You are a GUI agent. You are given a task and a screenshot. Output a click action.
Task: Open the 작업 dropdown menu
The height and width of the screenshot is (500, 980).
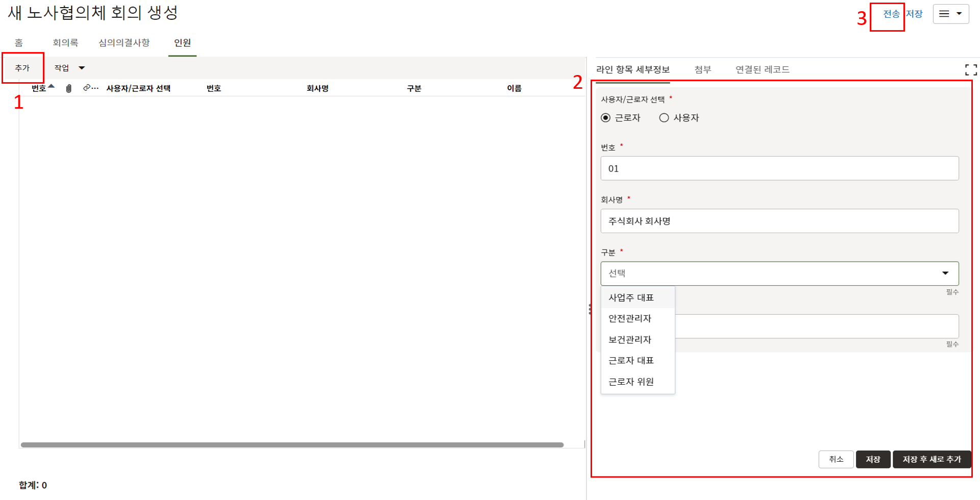click(69, 68)
